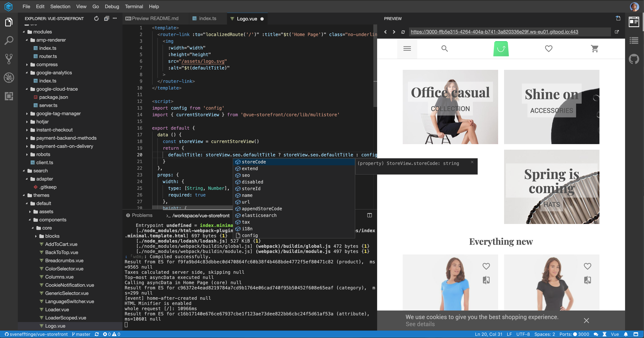644x338 pixels.
Task: Switch to the index.ts tab
Action: coord(207,19)
